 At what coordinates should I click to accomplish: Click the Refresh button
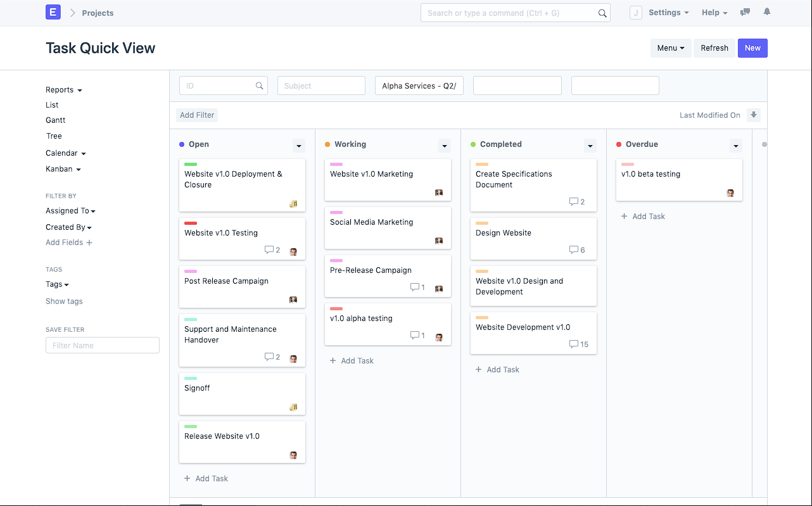[714, 48]
